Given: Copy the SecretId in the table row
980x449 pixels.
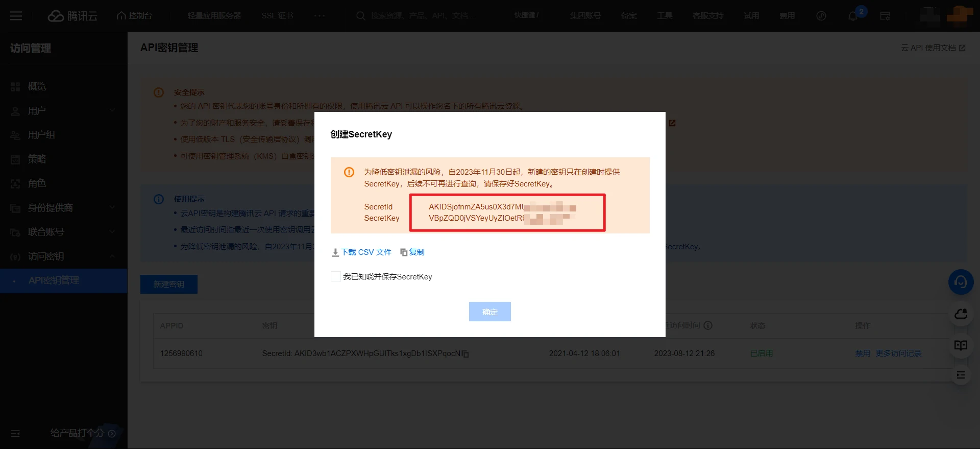Looking at the screenshot, I should pos(465,353).
